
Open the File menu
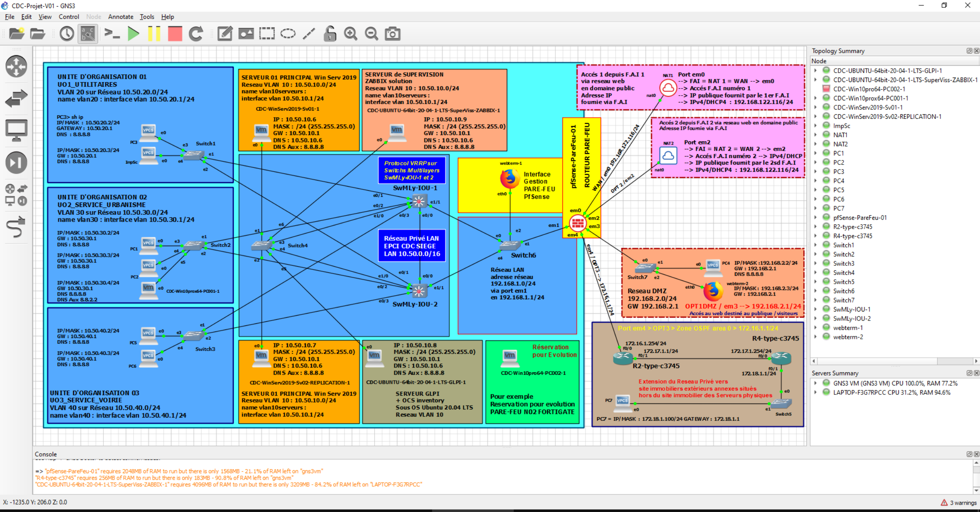[9, 17]
